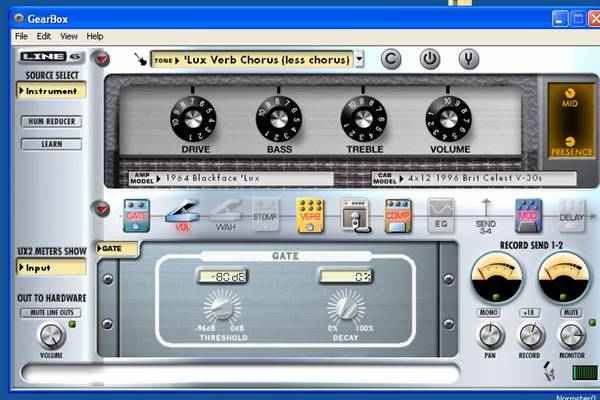
Task: Click the Treble amp knob
Action: [364, 119]
